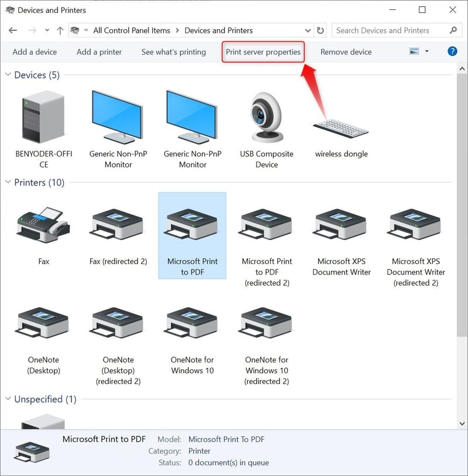The height and width of the screenshot is (476, 468).
Task: Click the vertical scrollbar up arrow
Action: [462, 69]
